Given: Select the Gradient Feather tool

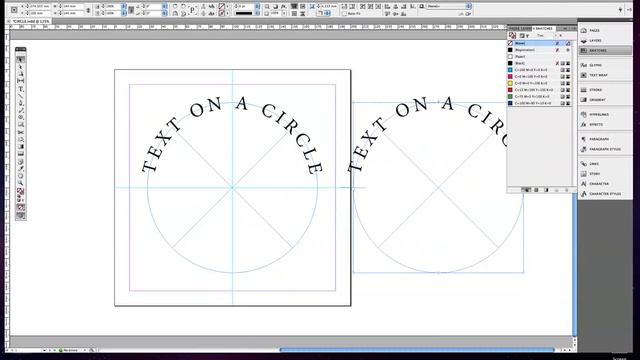Looking at the screenshot, I should (20, 154).
